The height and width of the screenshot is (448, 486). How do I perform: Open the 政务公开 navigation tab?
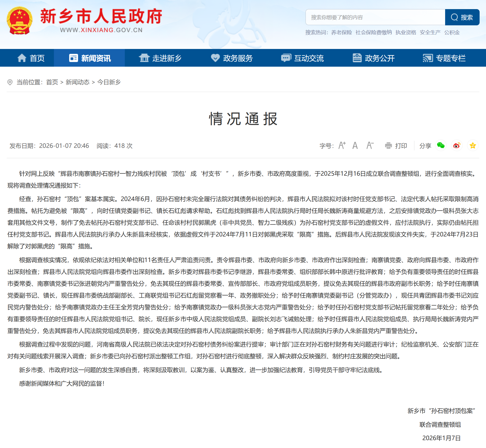(379, 58)
